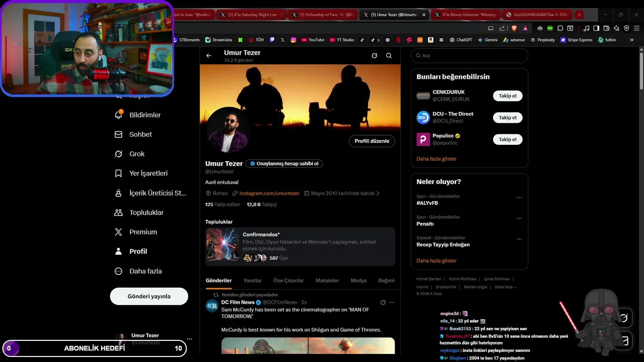The image size is (644, 362).
Task: Open the Daha fazla sidebar menu
Action: coord(138,271)
